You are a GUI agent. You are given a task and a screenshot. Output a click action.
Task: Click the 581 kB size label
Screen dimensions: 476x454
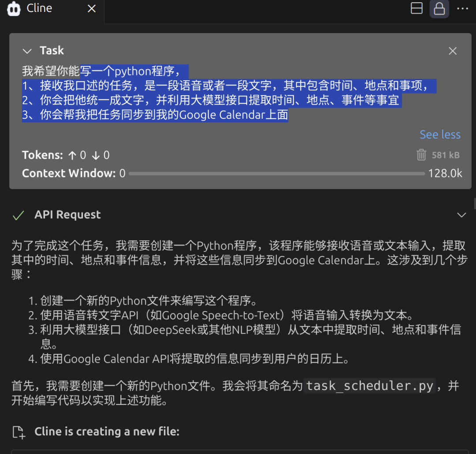pos(446,155)
